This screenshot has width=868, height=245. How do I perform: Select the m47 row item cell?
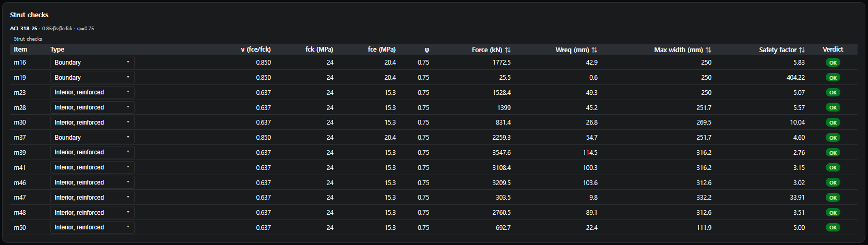[x=20, y=198]
